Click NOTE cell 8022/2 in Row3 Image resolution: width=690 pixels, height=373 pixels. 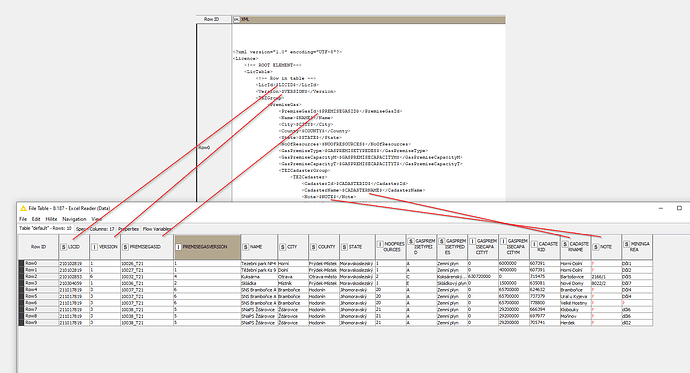click(x=606, y=283)
